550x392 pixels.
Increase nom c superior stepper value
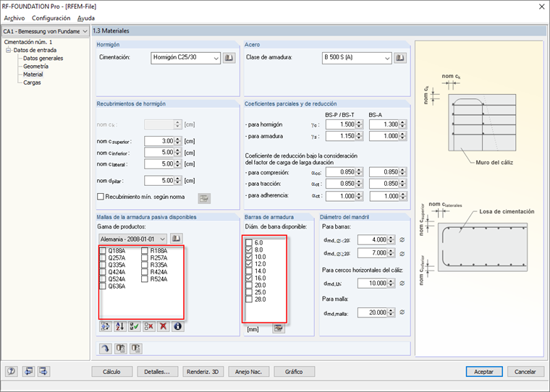tap(177, 139)
